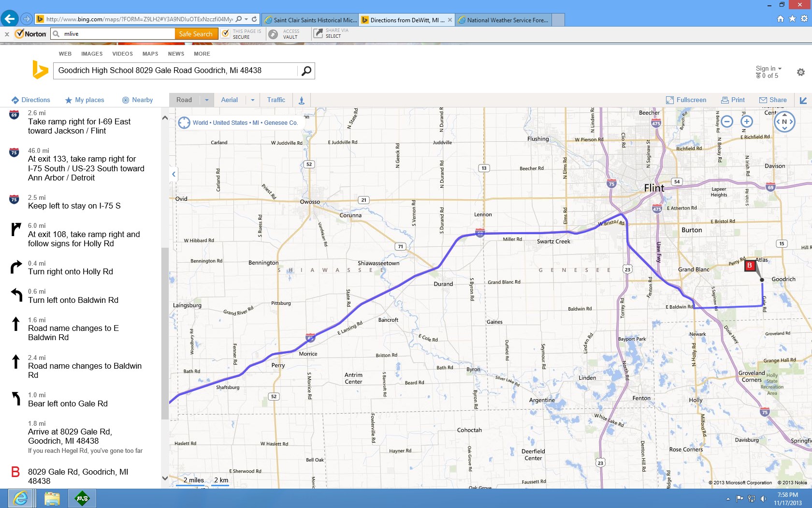
Task: Switch map to Aerial view
Action: tap(229, 100)
